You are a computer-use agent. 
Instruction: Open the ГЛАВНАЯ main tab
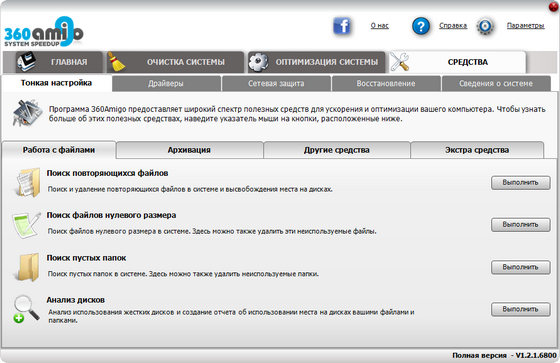53,62
